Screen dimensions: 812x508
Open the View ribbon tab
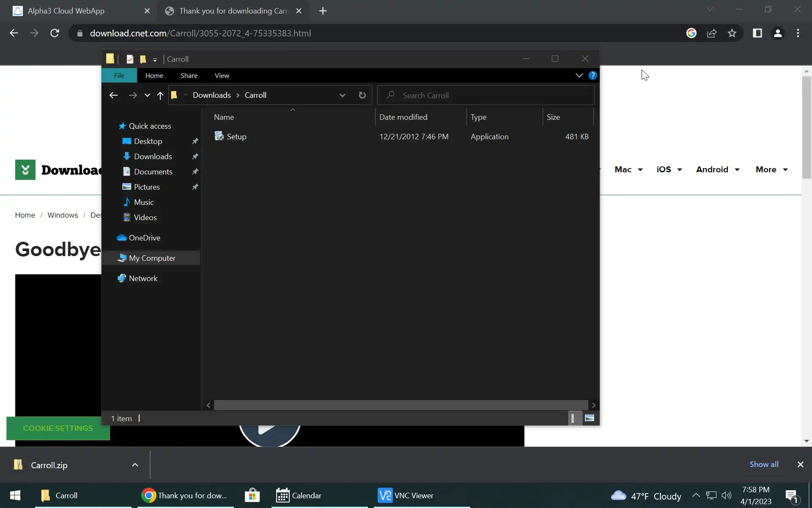point(222,75)
